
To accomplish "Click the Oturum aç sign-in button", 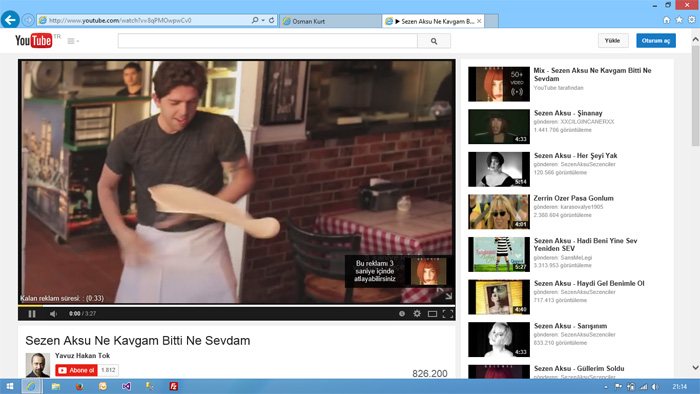I will point(656,41).
